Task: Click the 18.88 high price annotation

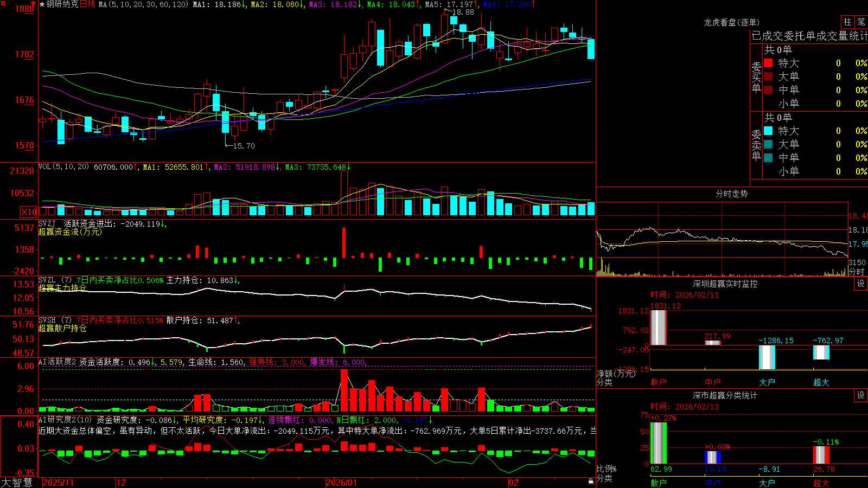Action: tap(463, 12)
